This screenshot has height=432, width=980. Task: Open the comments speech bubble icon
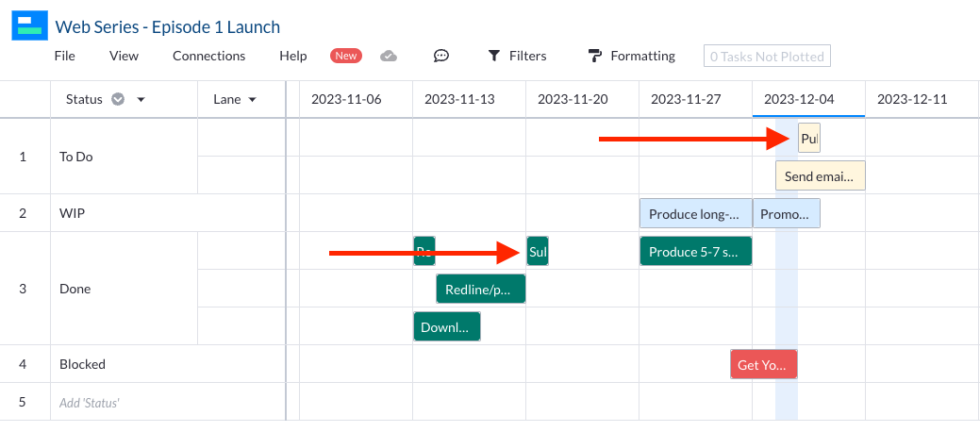(x=440, y=57)
